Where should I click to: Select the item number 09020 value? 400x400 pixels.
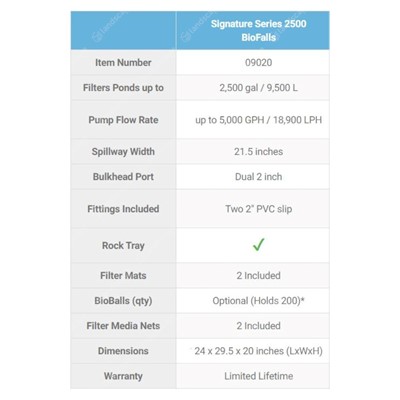(258, 62)
